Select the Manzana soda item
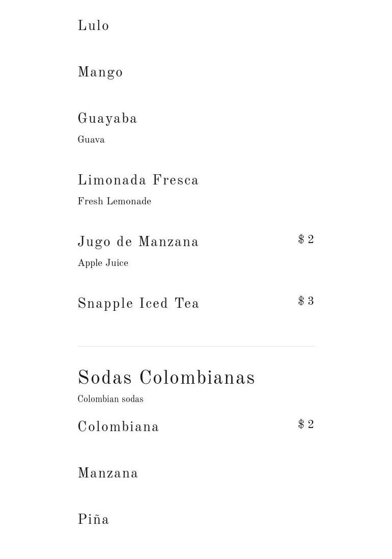 [108, 474]
